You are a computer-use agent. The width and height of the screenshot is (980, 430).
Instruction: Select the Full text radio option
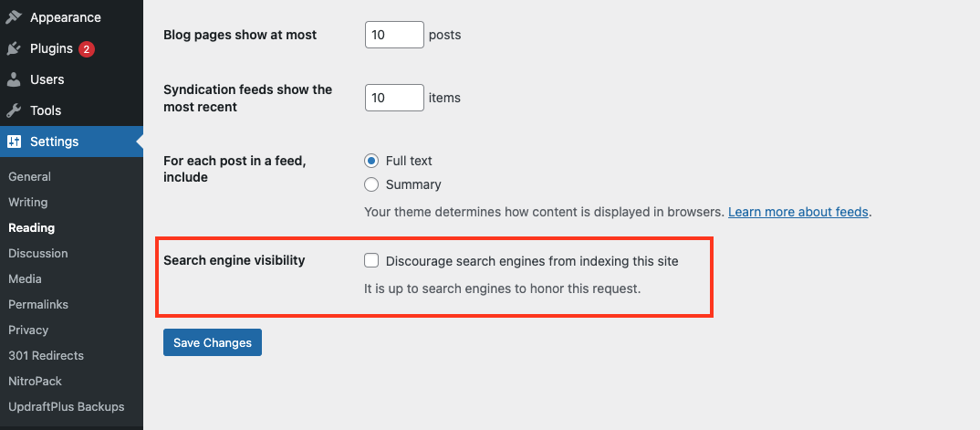(x=371, y=161)
